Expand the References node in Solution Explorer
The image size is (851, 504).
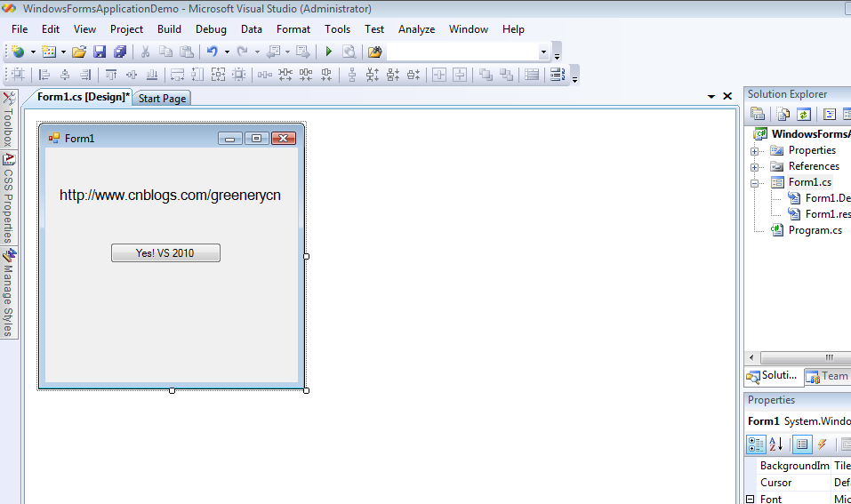click(x=754, y=167)
